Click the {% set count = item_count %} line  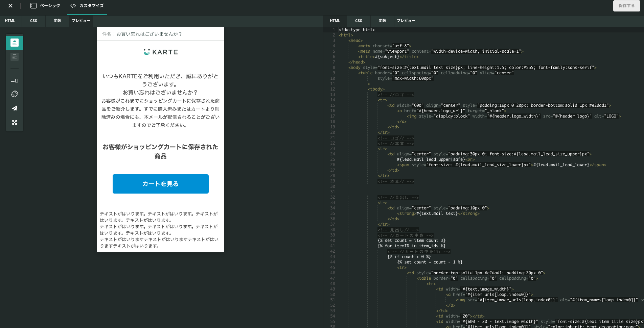pyautogui.click(x=412, y=241)
